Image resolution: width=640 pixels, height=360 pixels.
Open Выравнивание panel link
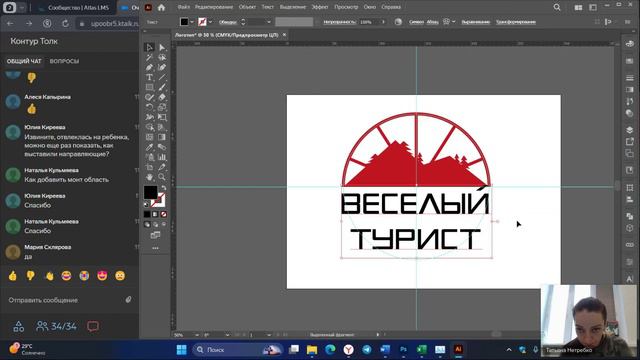[476, 22]
